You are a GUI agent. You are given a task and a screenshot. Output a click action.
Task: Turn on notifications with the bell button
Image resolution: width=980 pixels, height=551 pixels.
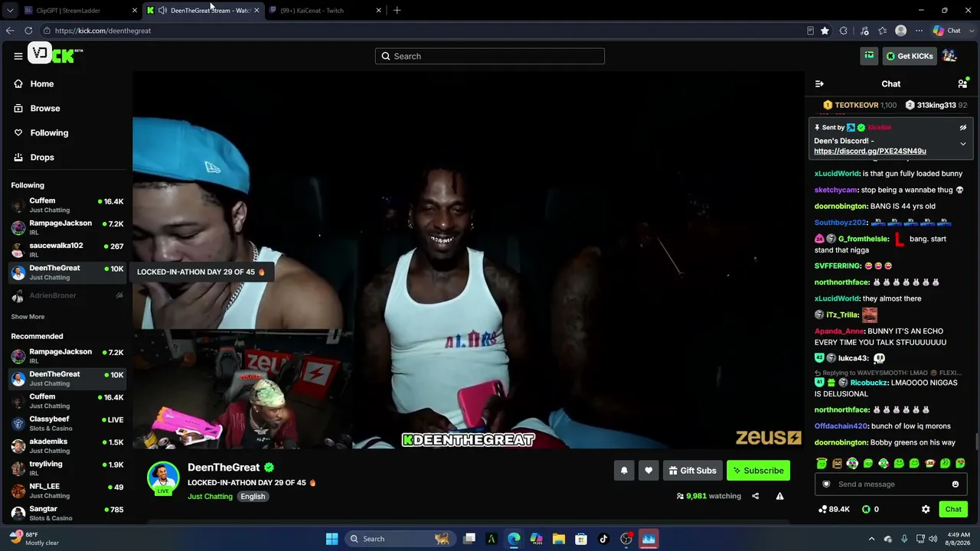(x=624, y=471)
